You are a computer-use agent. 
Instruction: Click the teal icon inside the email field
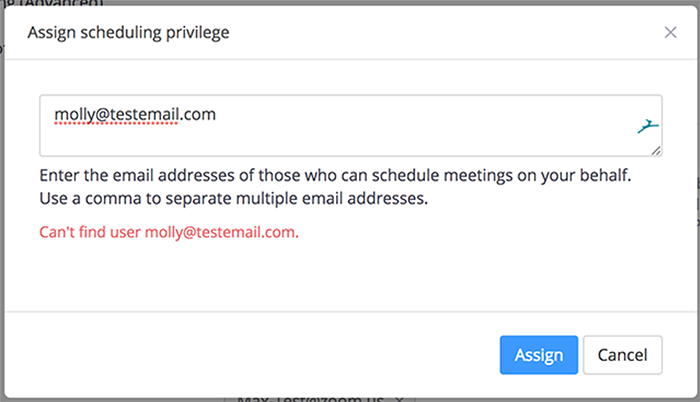pos(648,126)
